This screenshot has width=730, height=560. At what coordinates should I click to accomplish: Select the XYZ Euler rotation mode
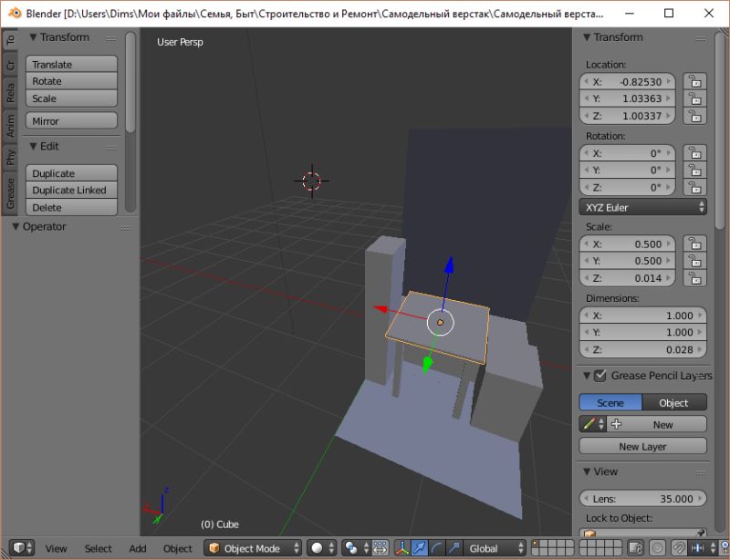pos(643,207)
